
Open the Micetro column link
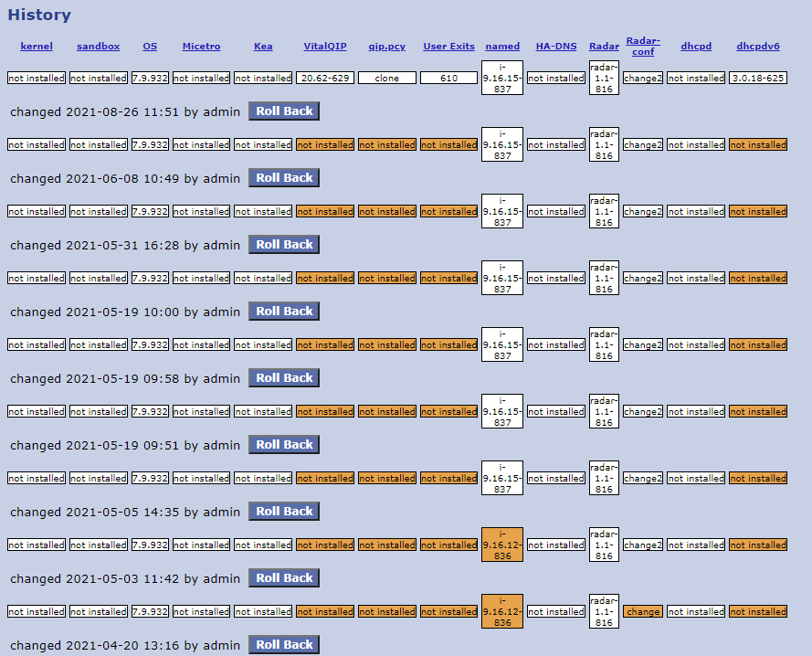click(201, 47)
